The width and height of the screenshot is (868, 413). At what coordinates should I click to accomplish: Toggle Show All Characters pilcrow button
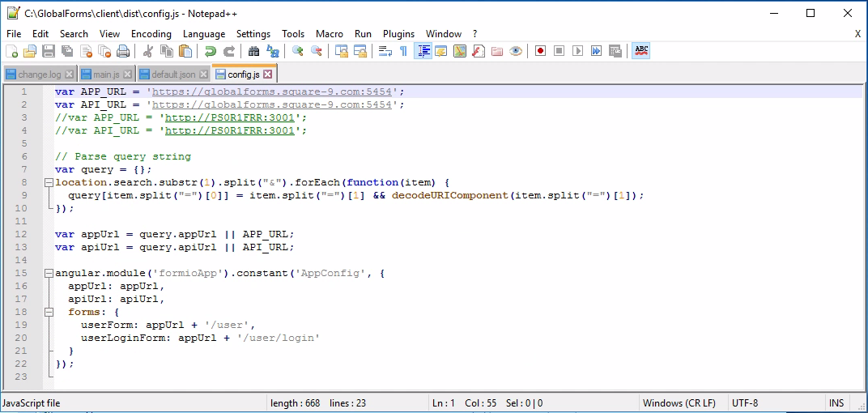click(x=403, y=51)
